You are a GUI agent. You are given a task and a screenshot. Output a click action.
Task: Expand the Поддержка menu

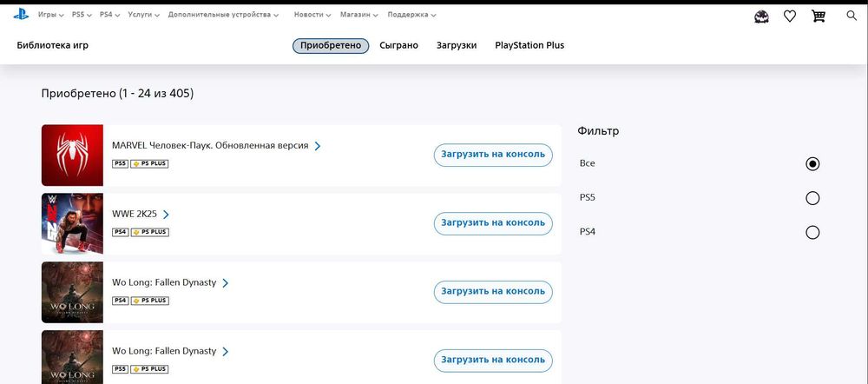tap(411, 15)
